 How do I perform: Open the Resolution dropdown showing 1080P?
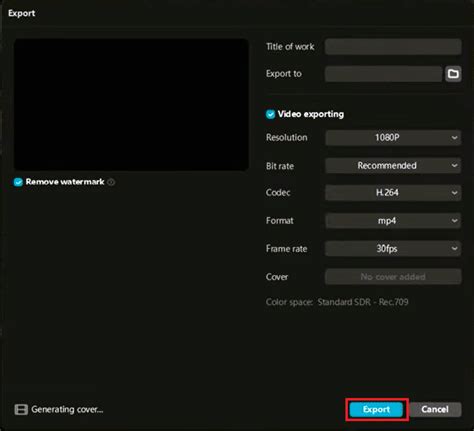[x=393, y=138]
